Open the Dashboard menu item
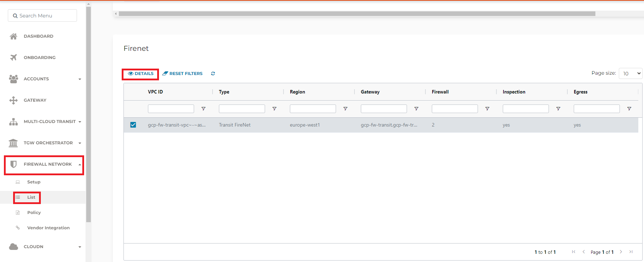Screen dimensions: 644x262 tap(38, 36)
